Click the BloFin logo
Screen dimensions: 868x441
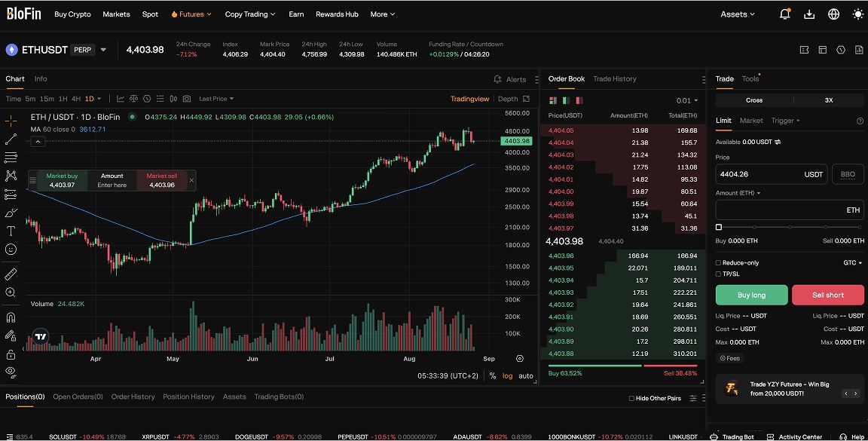tap(24, 14)
